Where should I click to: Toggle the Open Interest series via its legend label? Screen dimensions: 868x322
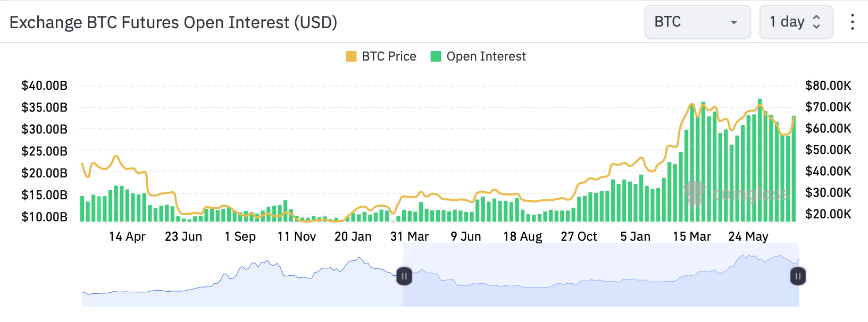coord(486,56)
